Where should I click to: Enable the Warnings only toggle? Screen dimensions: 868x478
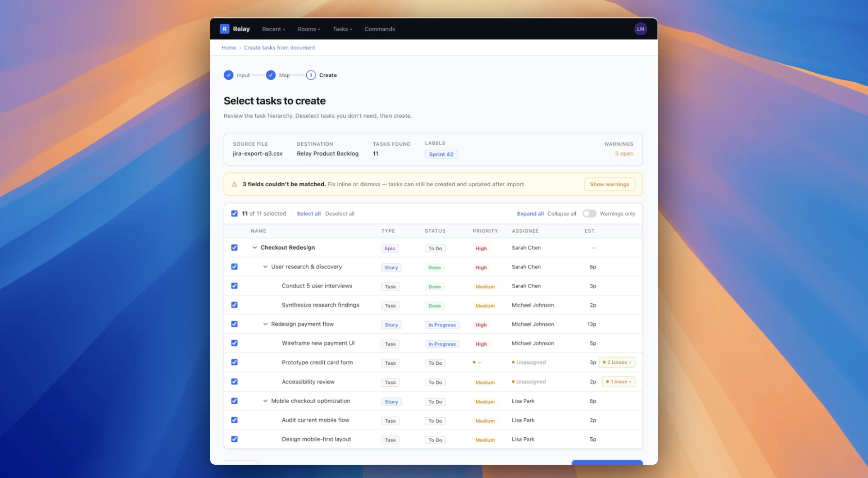589,213
